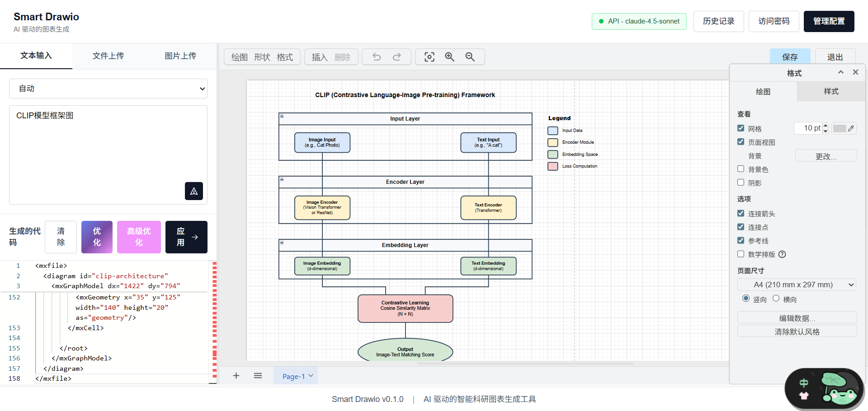Add a new page with plus icon

[x=236, y=376]
